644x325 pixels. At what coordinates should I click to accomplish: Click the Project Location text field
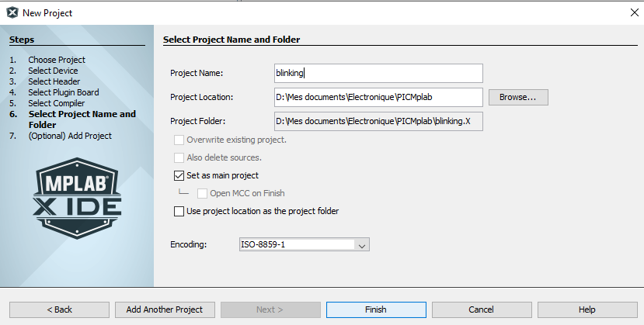click(x=378, y=97)
